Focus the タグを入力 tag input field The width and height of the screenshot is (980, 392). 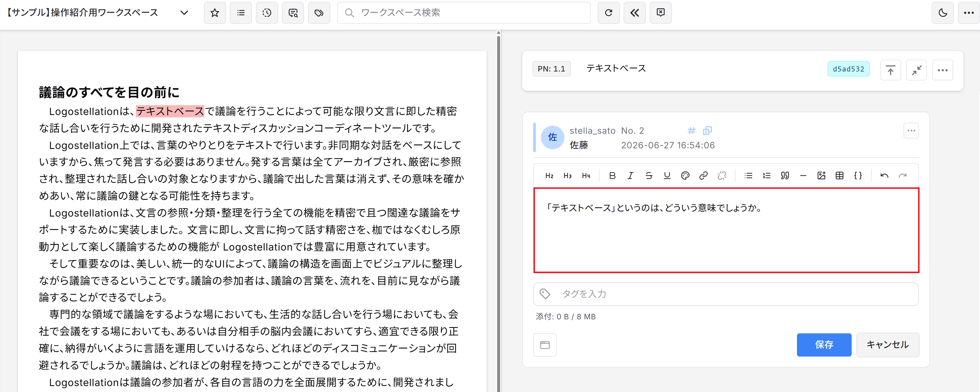coord(726,294)
